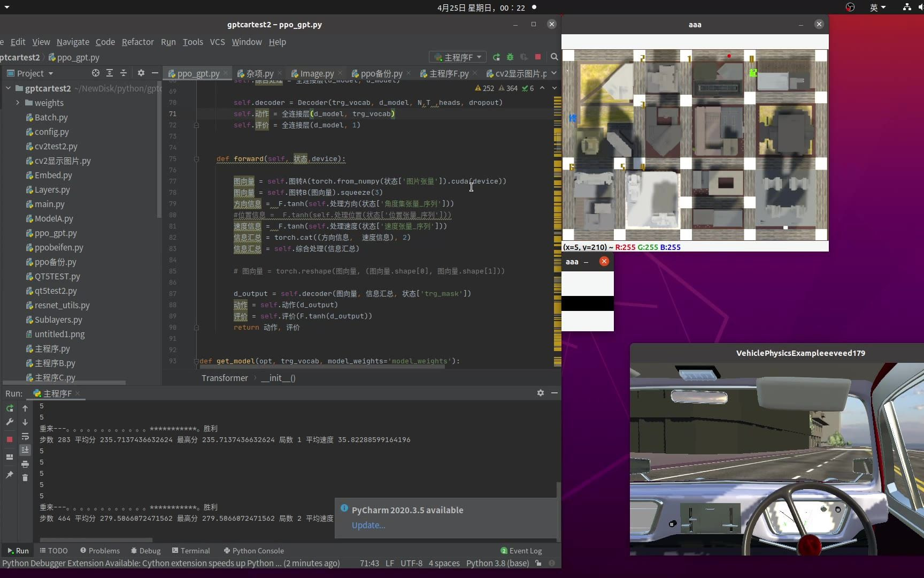
Task: Clear all Run console output with trash icon
Action: 25,477
